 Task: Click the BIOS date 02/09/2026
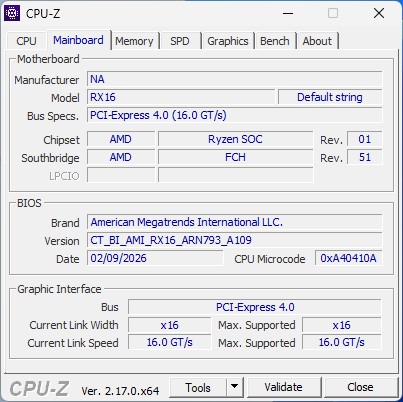tap(155, 258)
